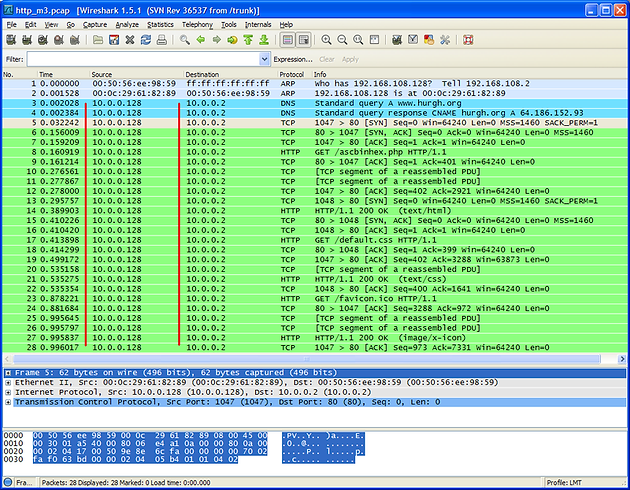Image resolution: width=630 pixels, height=490 pixels.
Task: Sort by the Protocol column header
Action: (x=295, y=74)
